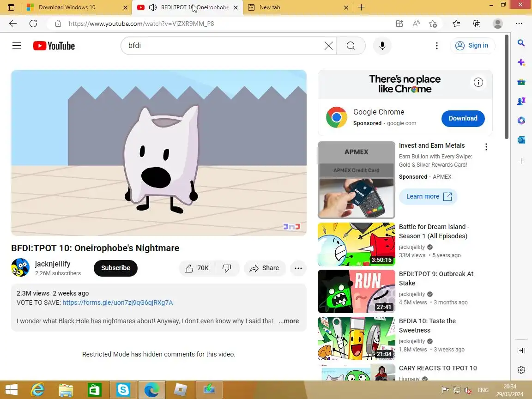The width and height of the screenshot is (532, 399).
Task: Open the APMEX Credit Card ad thumbnail
Action: coord(356,180)
